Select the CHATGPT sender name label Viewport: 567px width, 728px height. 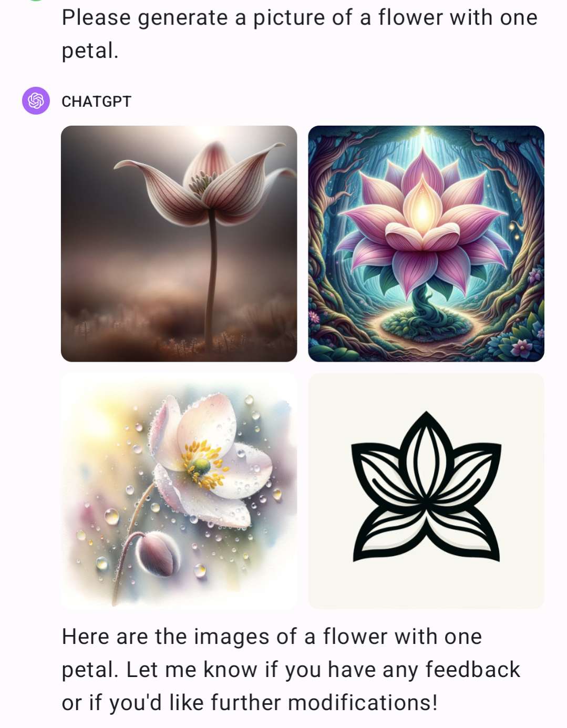tap(96, 101)
